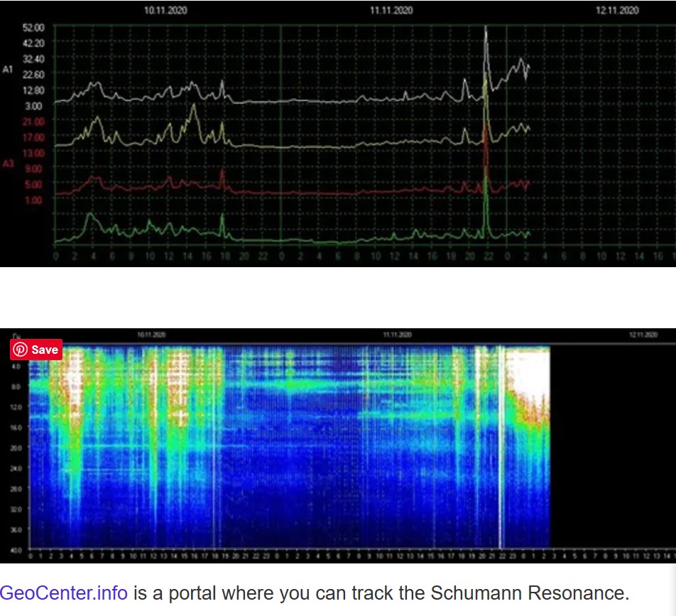This screenshot has width=676, height=616.
Task: Click the 11.11.2020 date label on top chart
Action: tap(392, 11)
